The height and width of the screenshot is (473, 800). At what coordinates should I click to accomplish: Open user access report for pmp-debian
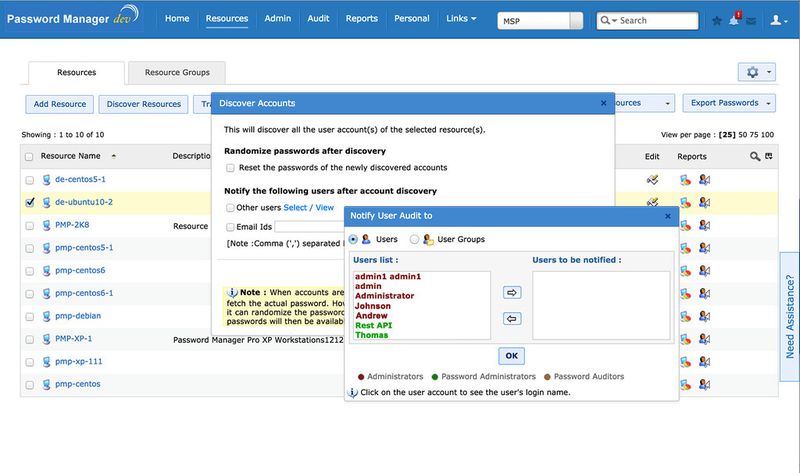[704, 316]
